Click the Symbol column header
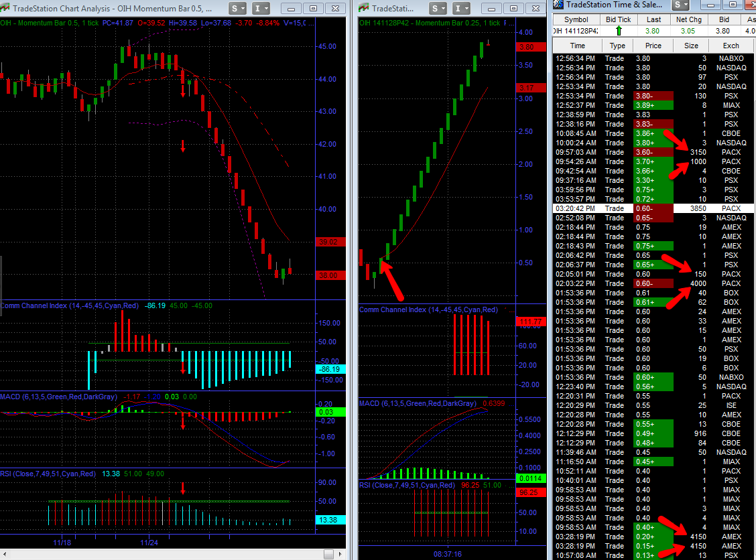Screen dimensions: 756x560 coord(576,19)
